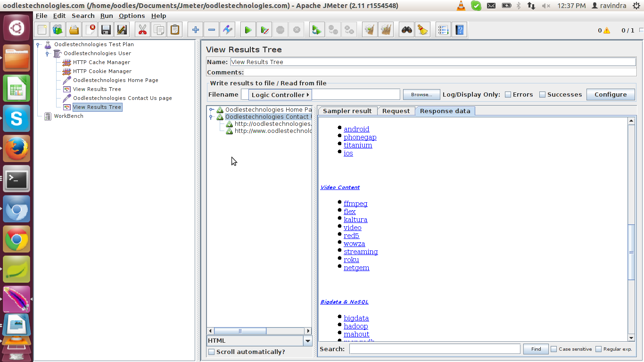This screenshot has height=362, width=644.
Task: Open the Help book icon
Action: point(460,30)
